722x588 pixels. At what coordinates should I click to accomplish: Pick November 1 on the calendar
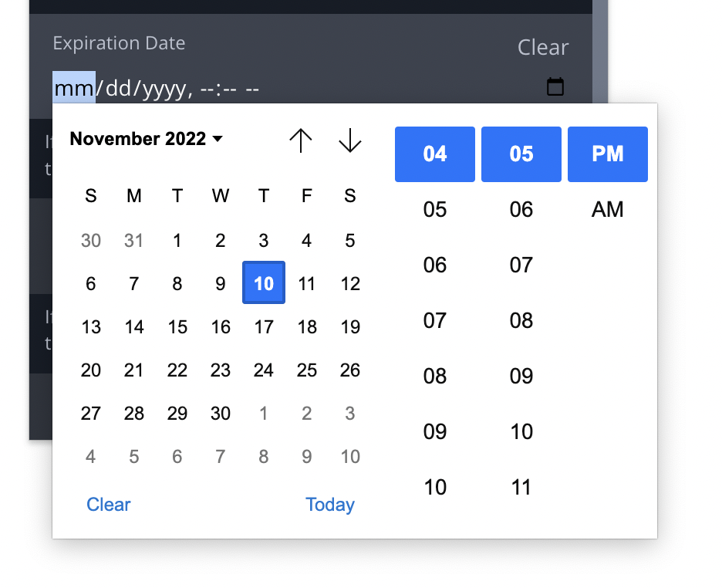[x=177, y=240]
